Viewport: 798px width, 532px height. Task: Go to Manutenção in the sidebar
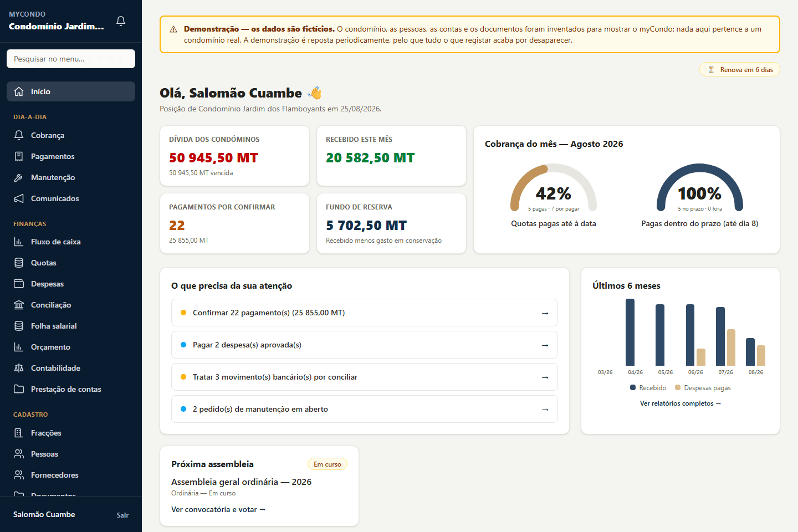tap(71, 177)
